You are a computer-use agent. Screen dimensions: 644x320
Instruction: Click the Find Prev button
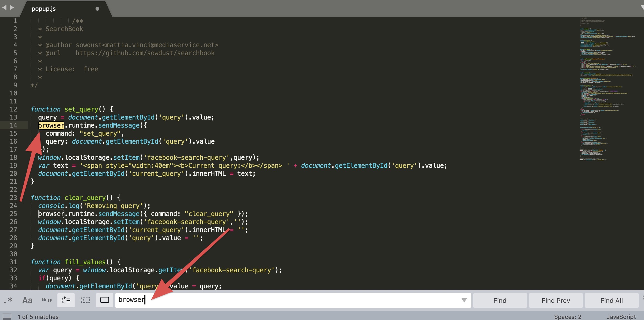556,300
